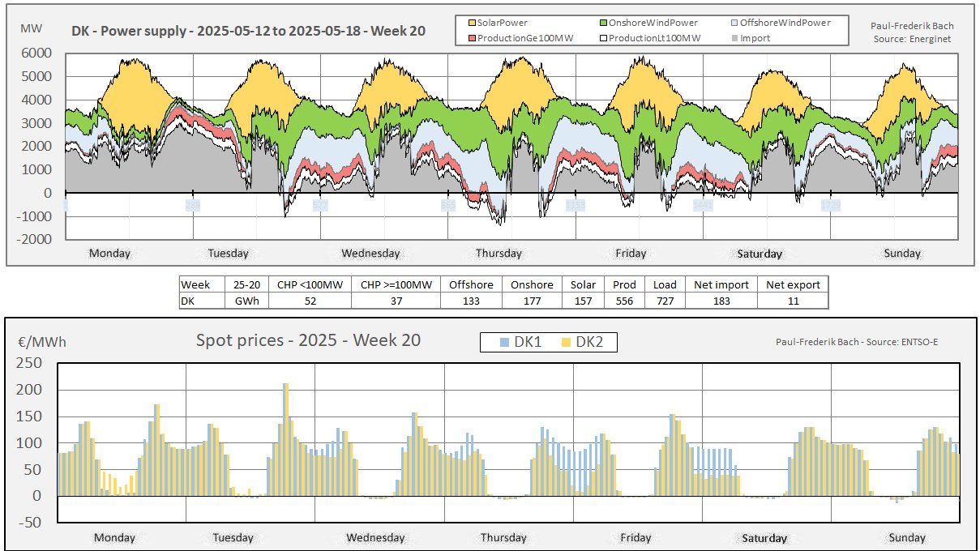This screenshot has width=980, height=551.
Task: Select the DK2 legend entry in spot prices
Action: click(581, 343)
